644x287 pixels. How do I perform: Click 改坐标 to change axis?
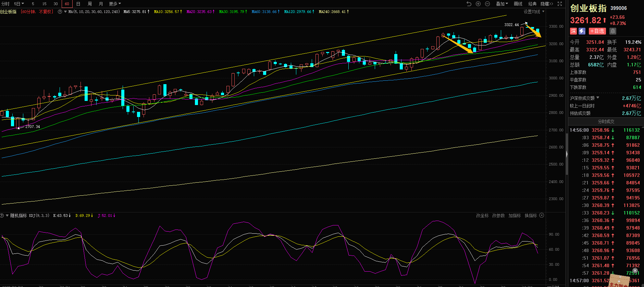[482, 216]
